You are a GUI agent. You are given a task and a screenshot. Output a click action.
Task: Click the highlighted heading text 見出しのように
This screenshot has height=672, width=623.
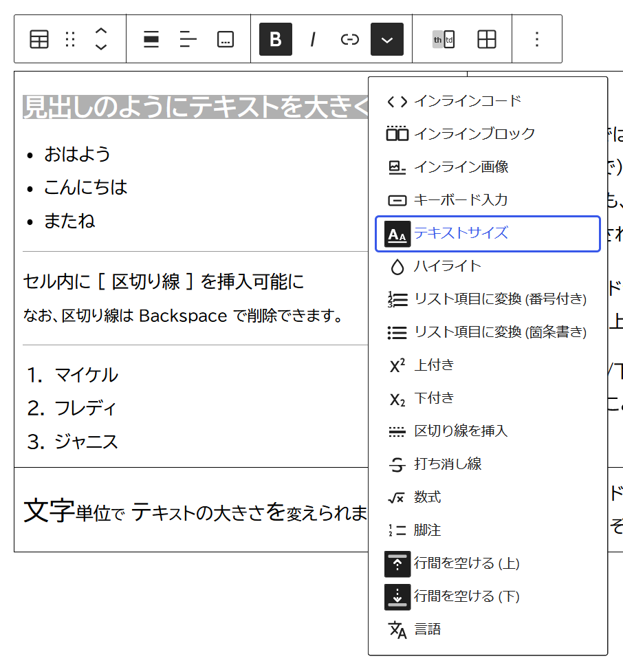[x=105, y=107]
